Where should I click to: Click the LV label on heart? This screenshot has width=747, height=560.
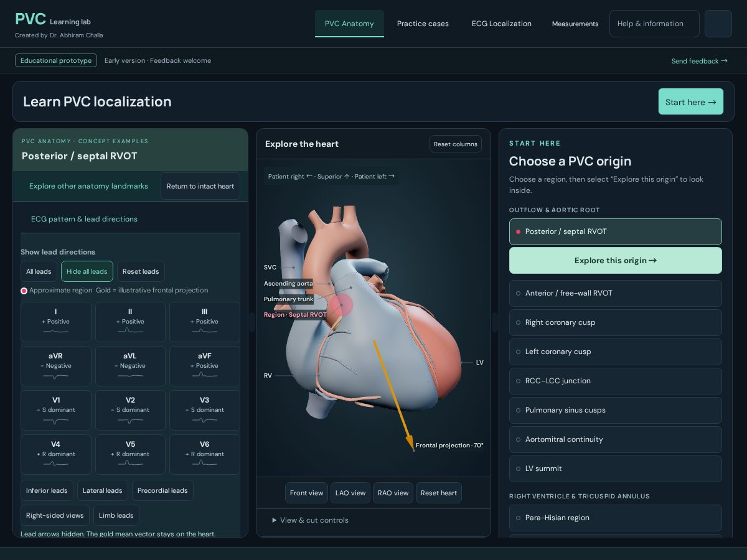coord(479,362)
